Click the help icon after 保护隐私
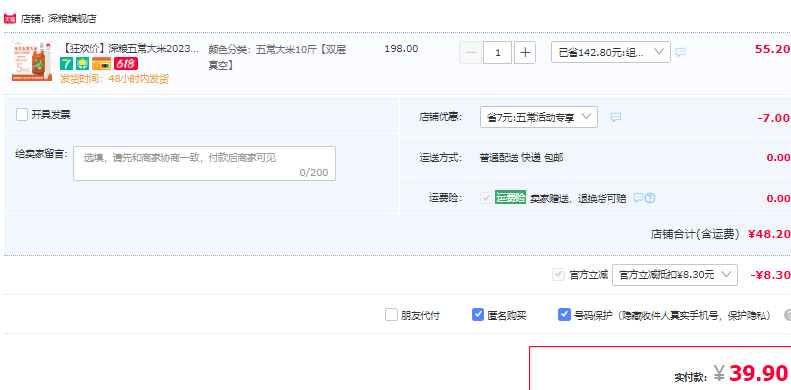Image resolution: width=791 pixels, height=390 pixels. click(x=787, y=315)
